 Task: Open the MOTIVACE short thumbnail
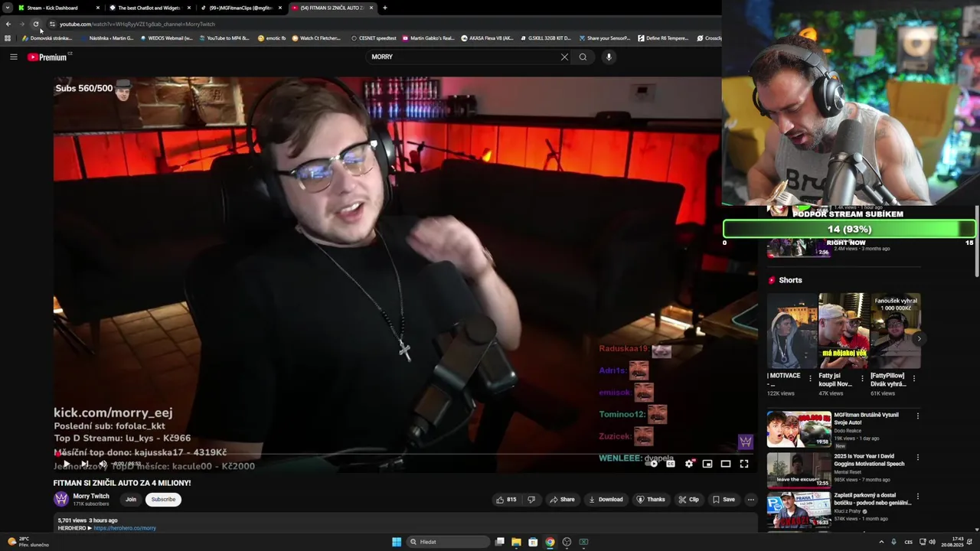792,331
